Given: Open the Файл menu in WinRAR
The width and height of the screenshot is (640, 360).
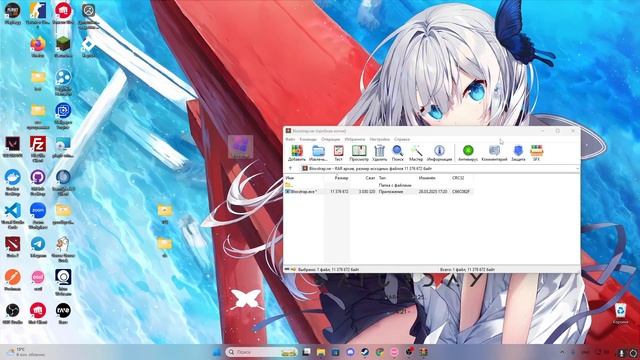Looking at the screenshot, I should [290, 139].
